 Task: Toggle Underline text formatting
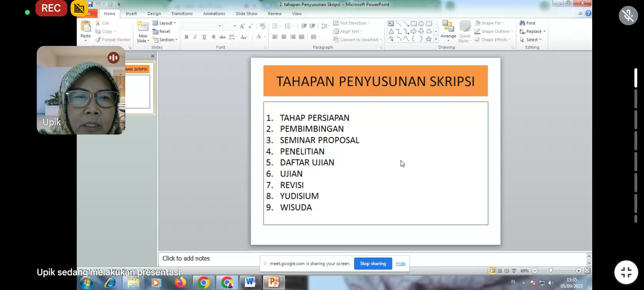point(204,37)
